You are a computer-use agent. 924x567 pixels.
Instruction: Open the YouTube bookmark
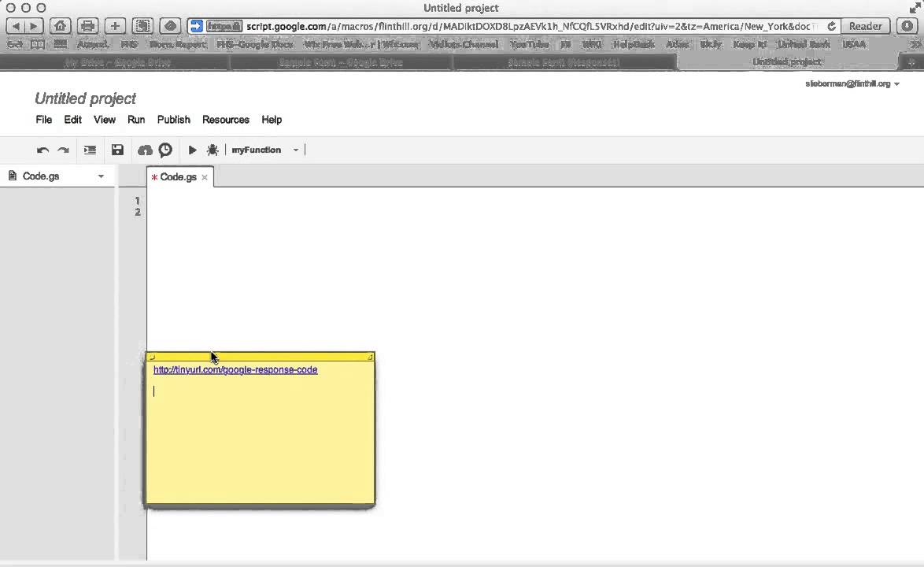pos(529,45)
